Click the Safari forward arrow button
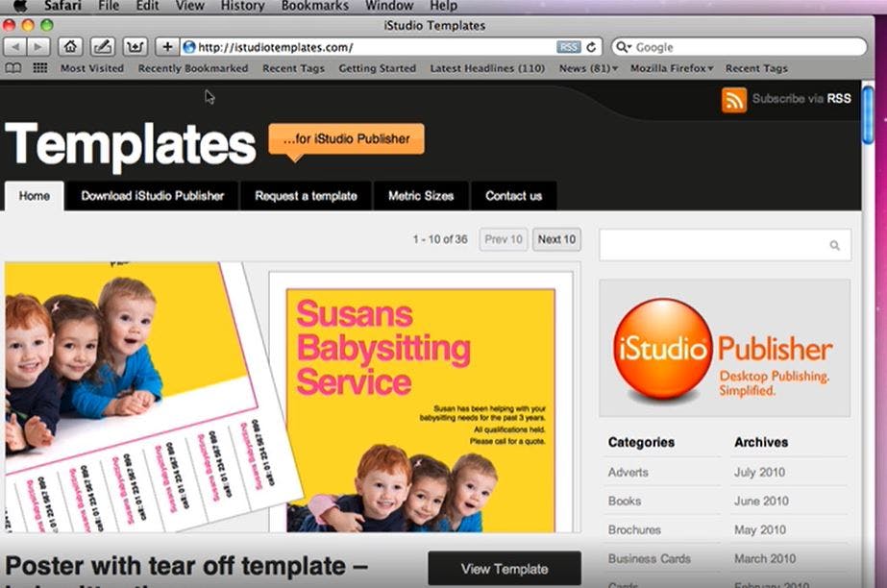The height and width of the screenshot is (588, 887). [x=37, y=47]
